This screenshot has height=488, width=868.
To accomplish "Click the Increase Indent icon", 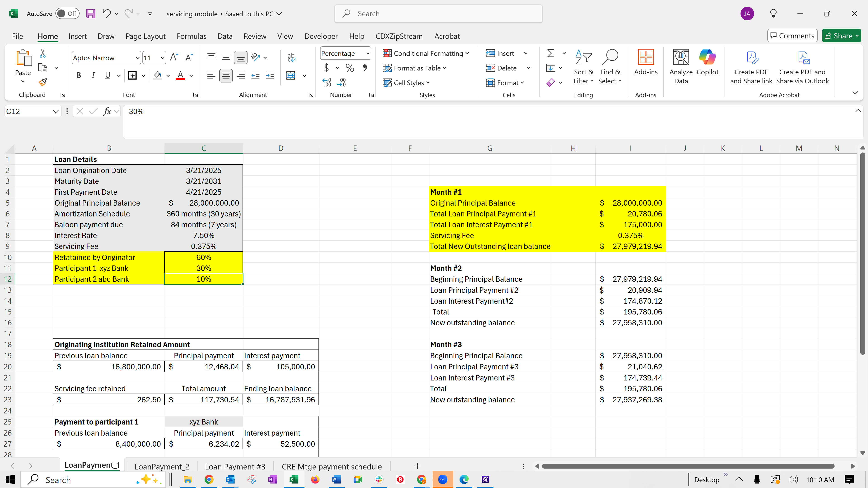I will [x=270, y=75].
